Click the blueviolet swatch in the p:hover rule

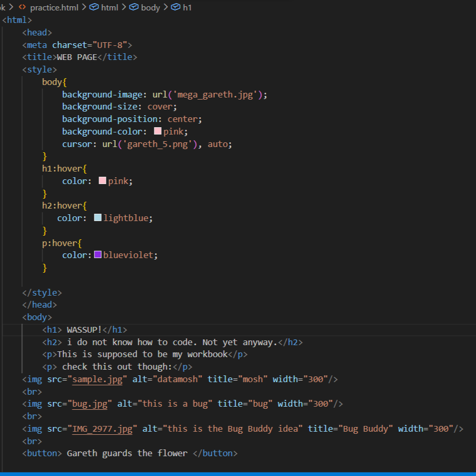(x=97, y=254)
